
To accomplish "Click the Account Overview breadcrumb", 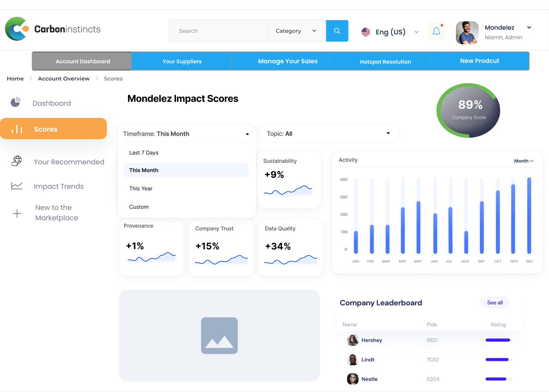I will (64, 79).
